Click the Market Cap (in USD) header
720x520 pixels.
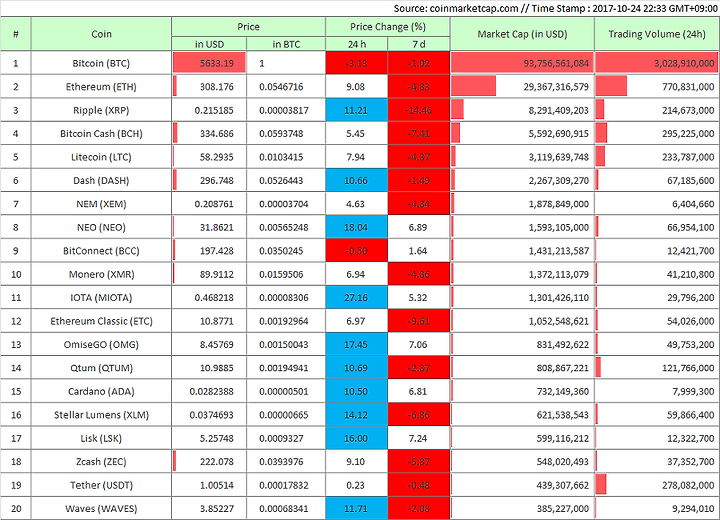(x=522, y=34)
